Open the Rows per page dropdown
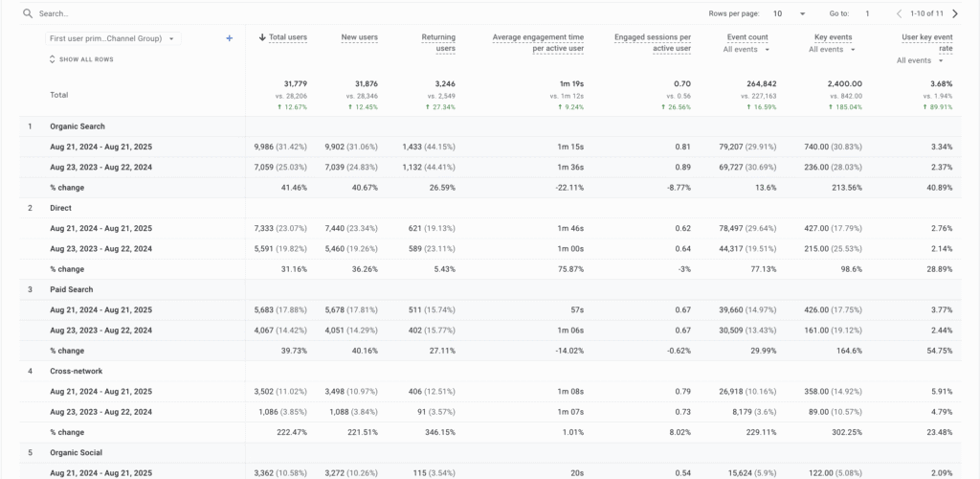This screenshot has height=479, width=980. [790, 14]
